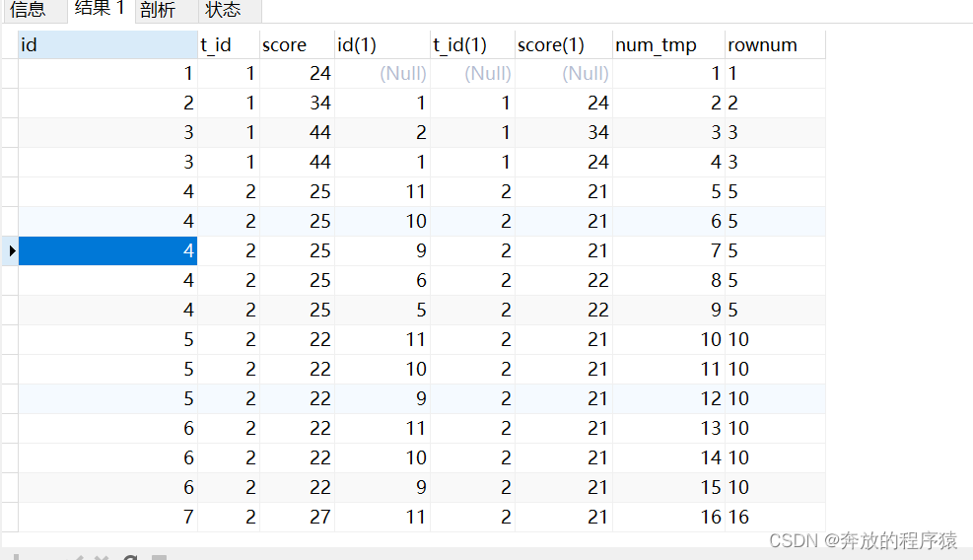Click the num_tmp column header
Image resolution: width=973 pixels, height=560 pixels.
(668, 44)
